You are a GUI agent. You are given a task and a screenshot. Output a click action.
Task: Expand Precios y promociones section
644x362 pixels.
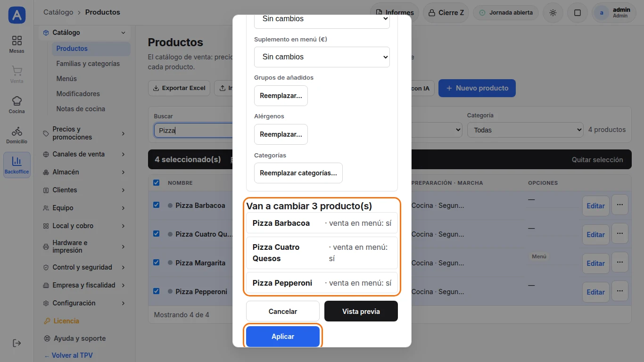pos(84,133)
